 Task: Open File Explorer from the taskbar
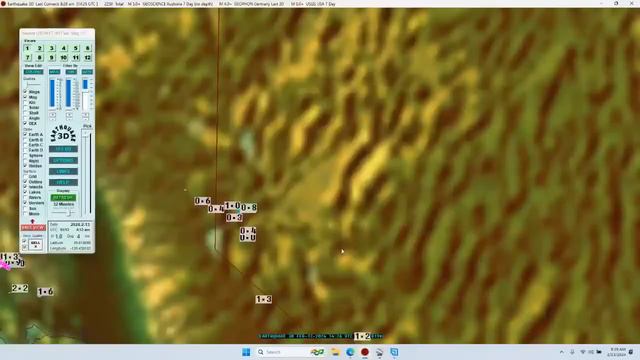click(336, 352)
